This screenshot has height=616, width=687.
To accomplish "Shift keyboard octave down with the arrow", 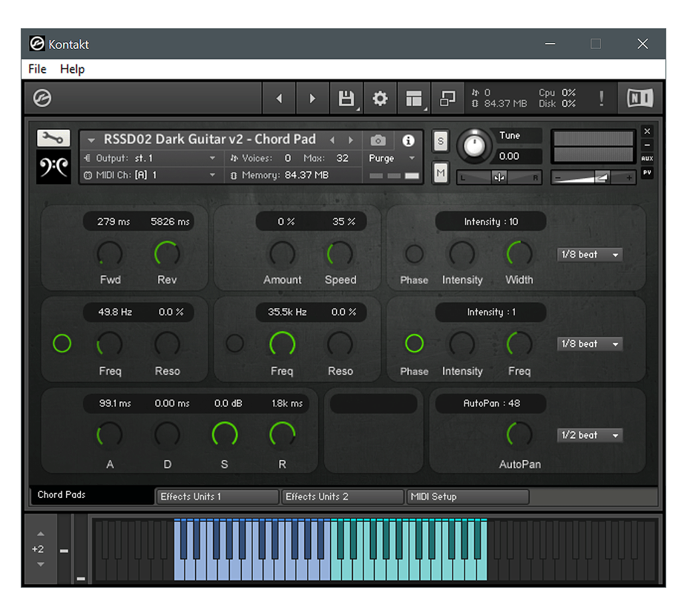I will [x=41, y=564].
